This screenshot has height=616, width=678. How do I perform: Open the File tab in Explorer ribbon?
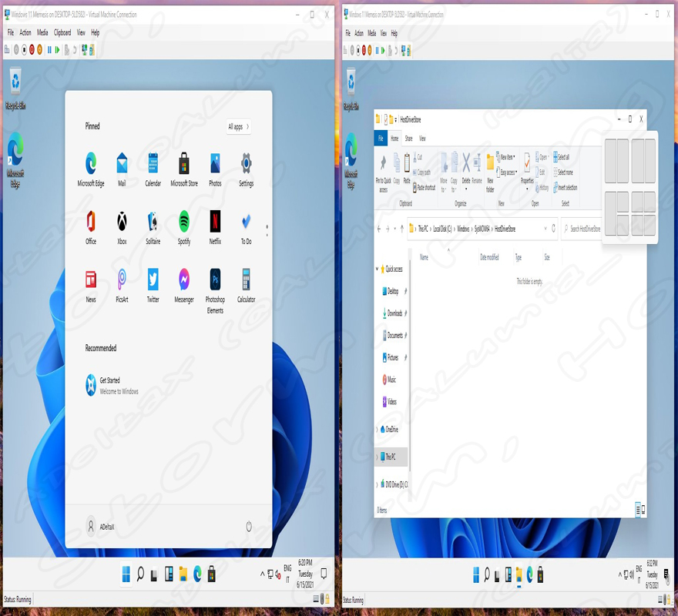click(x=381, y=139)
